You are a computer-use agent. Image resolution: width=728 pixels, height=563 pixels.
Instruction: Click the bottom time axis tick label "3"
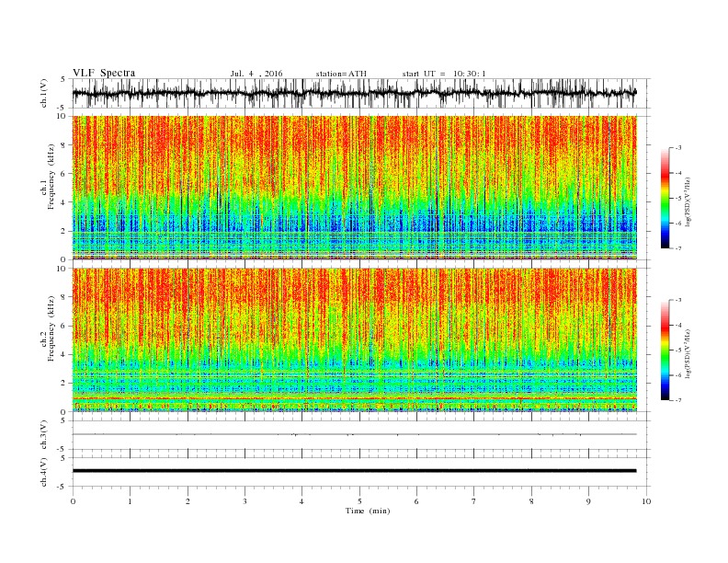pyautogui.click(x=245, y=501)
